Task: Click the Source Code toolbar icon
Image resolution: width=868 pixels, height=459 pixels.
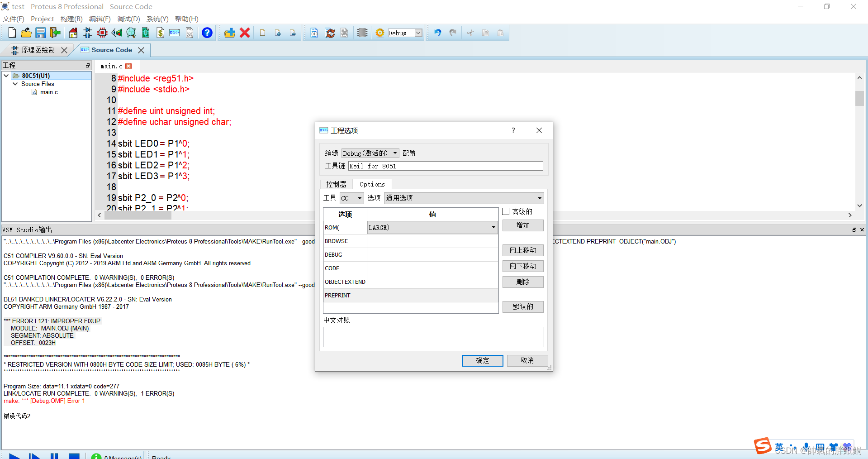Action: [175, 33]
